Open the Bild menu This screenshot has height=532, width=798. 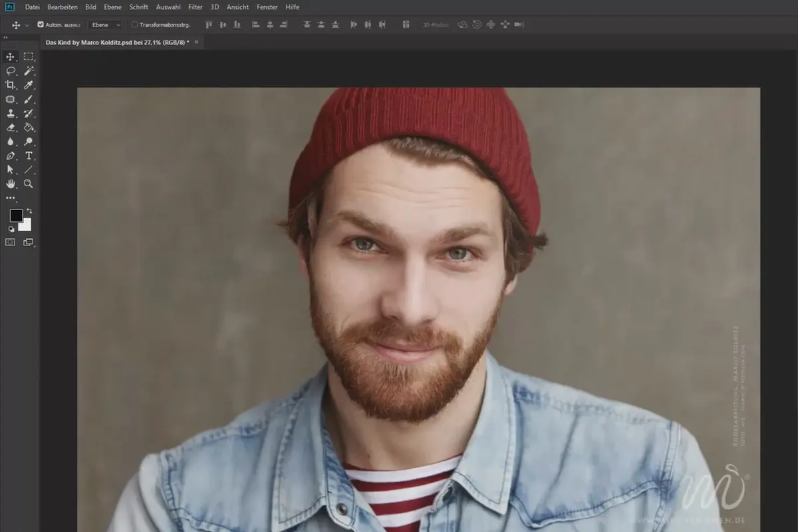coord(91,7)
